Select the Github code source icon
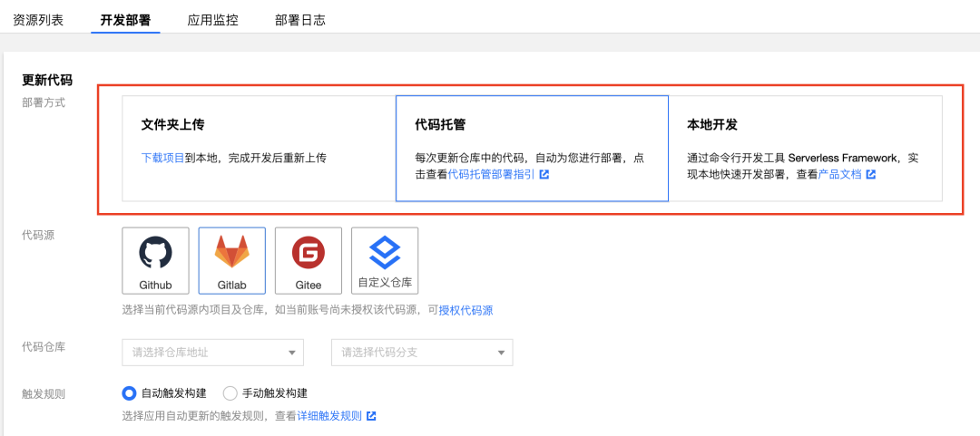Screen dimensions: 980x436 [x=156, y=260]
